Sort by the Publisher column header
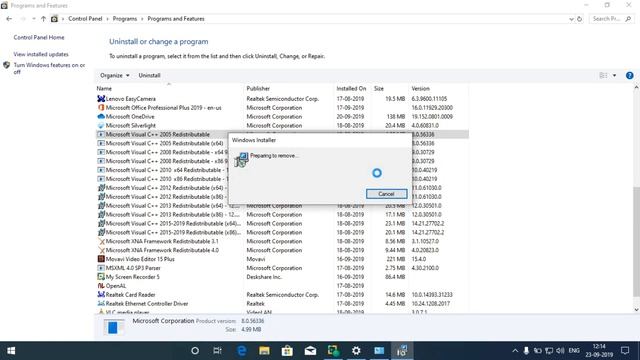The image size is (640, 360). [x=258, y=89]
